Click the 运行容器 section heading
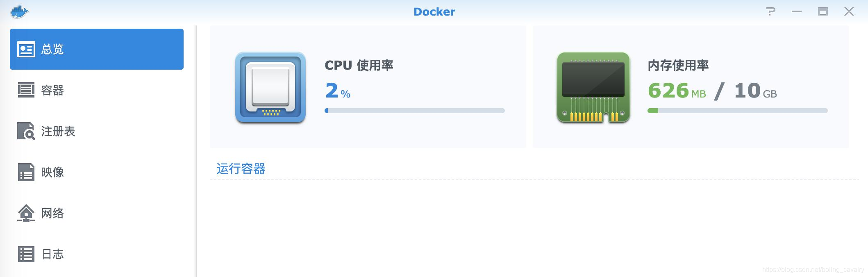 [x=241, y=169]
